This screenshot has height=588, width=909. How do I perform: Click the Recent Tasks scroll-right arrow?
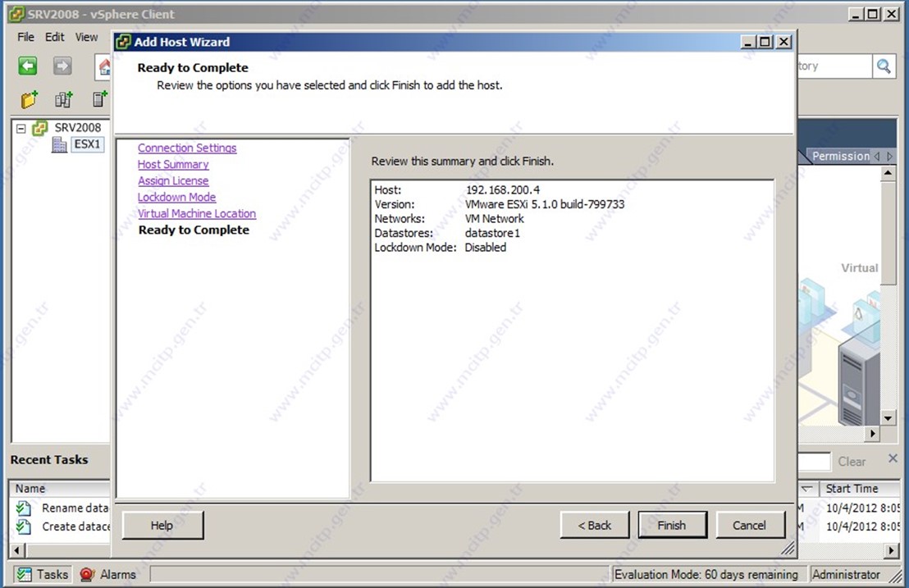coord(893,550)
